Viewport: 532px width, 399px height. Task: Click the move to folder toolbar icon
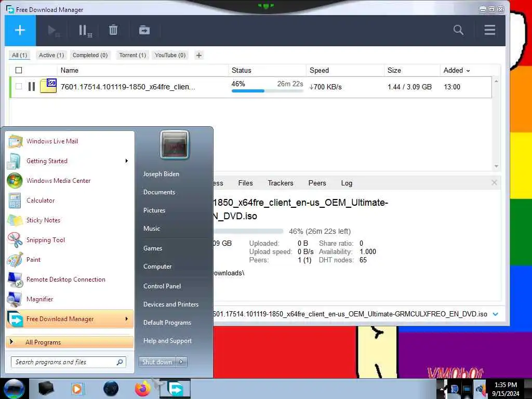tap(144, 30)
